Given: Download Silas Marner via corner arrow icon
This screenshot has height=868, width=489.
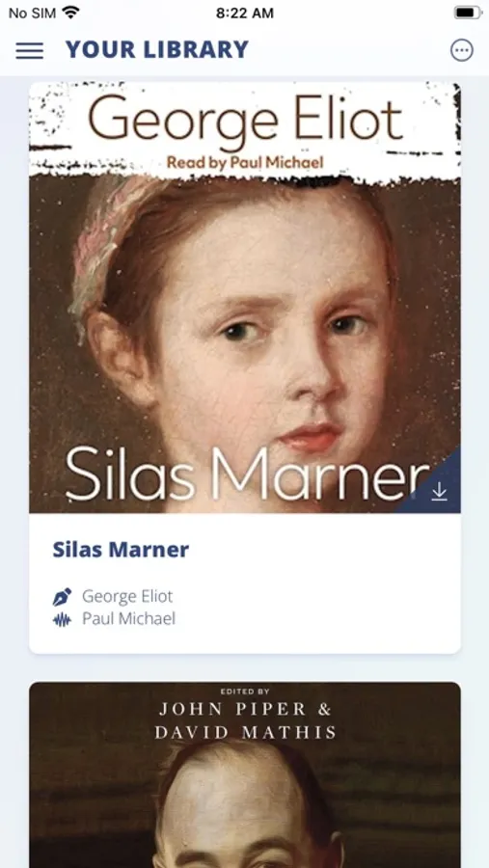Looking at the screenshot, I should click(439, 491).
